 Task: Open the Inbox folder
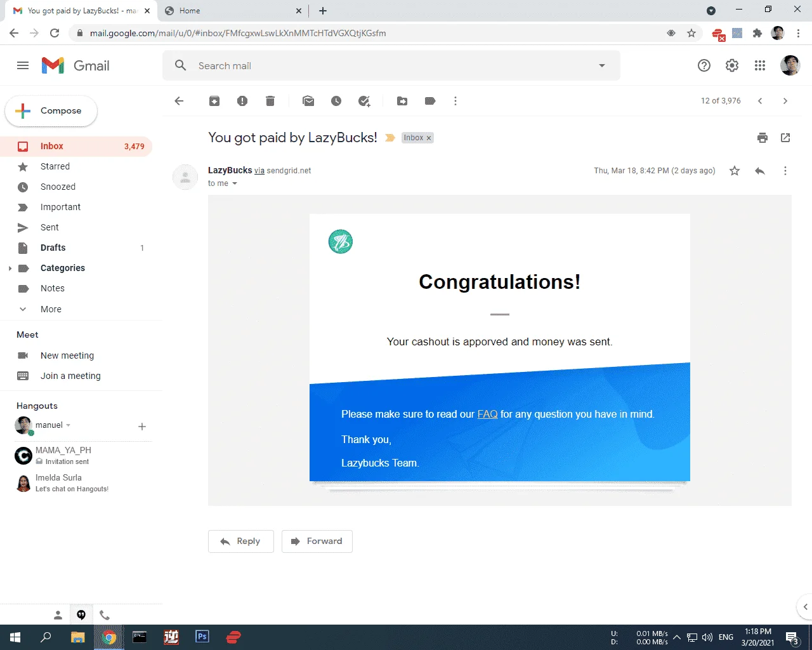pos(76,146)
